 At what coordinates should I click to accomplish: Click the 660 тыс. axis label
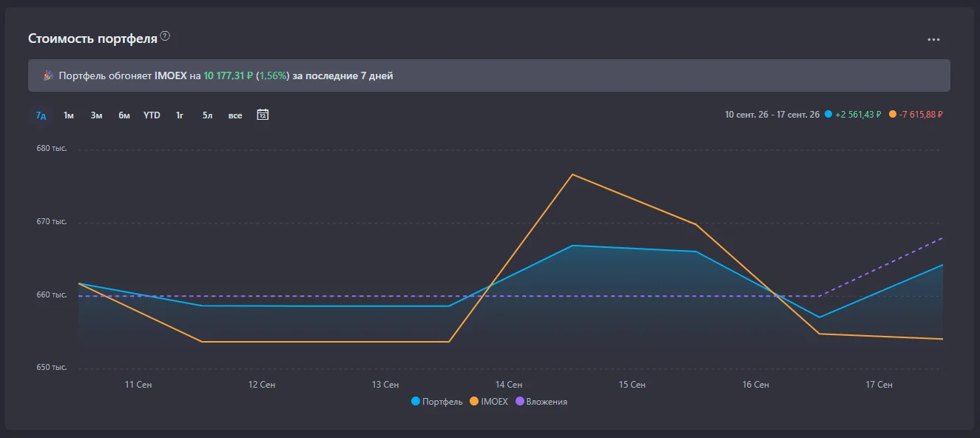point(52,295)
